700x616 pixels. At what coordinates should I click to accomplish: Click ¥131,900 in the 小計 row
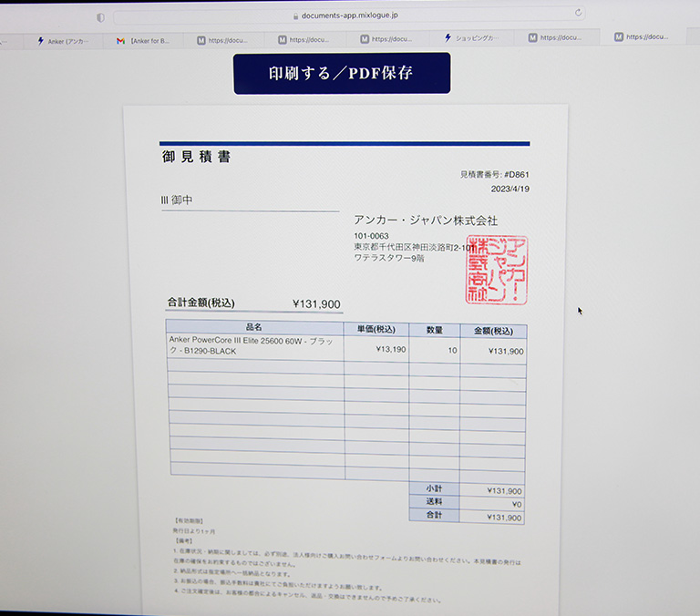tap(504, 491)
